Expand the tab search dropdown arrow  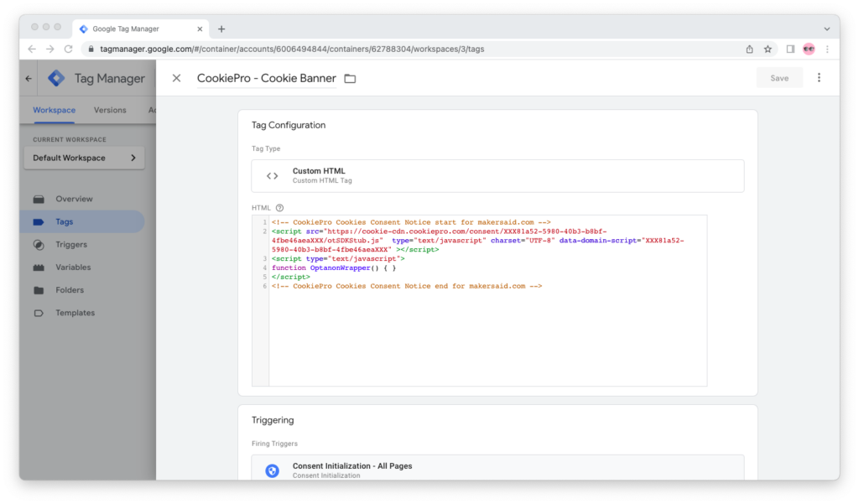point(826,29)
